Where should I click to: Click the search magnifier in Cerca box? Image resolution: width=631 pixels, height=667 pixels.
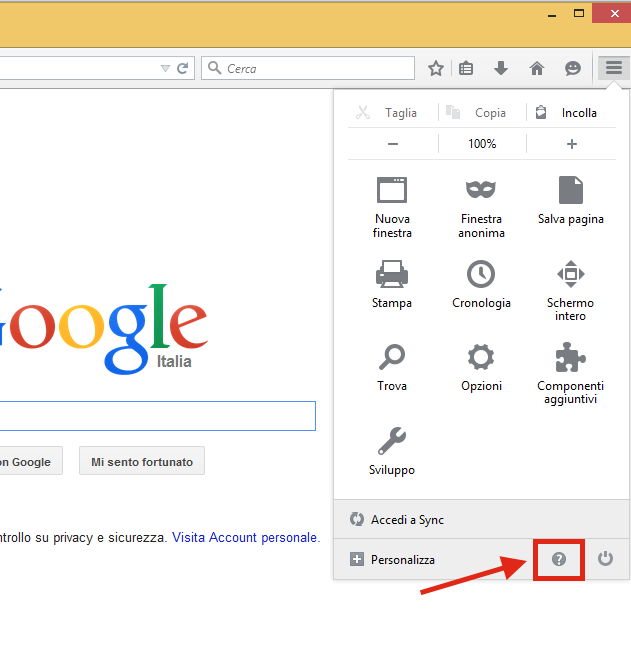pos(214,68)
